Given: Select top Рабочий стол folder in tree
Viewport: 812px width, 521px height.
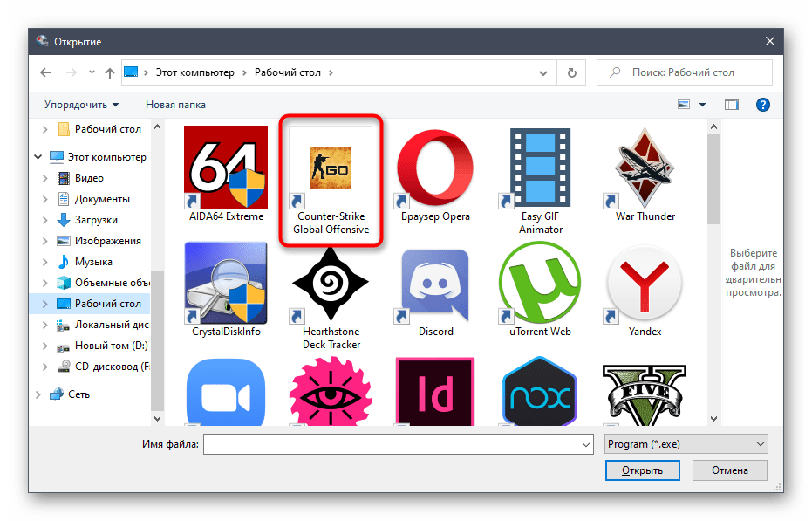Looking at the screenshot, I should point(108,129).
